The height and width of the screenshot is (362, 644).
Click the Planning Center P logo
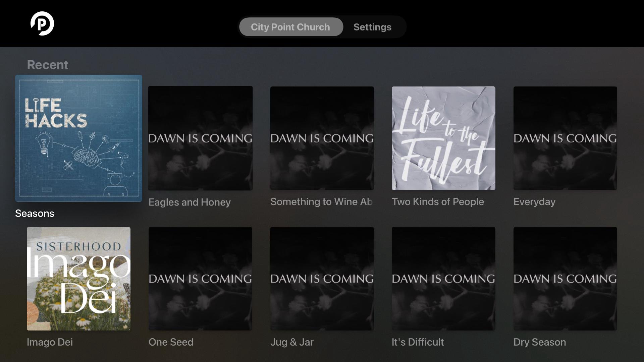[x=42, y=23]
